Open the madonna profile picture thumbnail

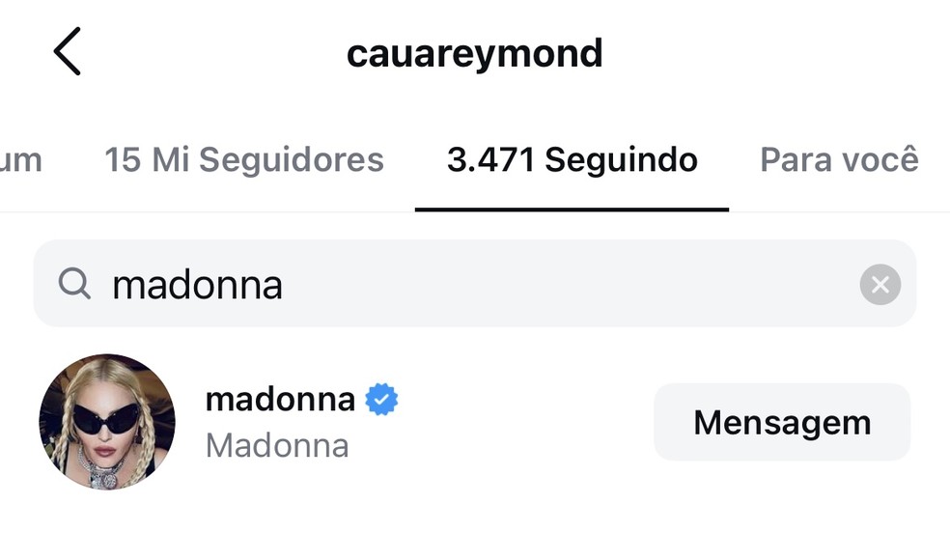point(107,422)
